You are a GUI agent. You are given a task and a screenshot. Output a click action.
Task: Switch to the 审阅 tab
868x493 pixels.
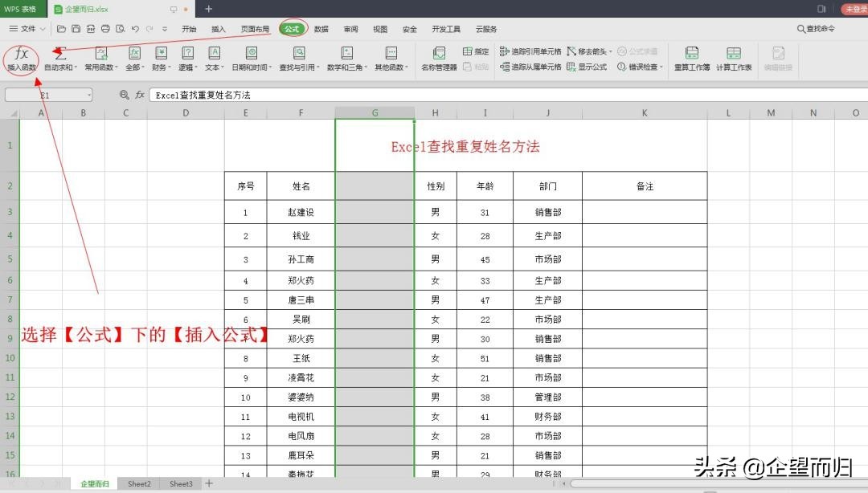(350, 29)
